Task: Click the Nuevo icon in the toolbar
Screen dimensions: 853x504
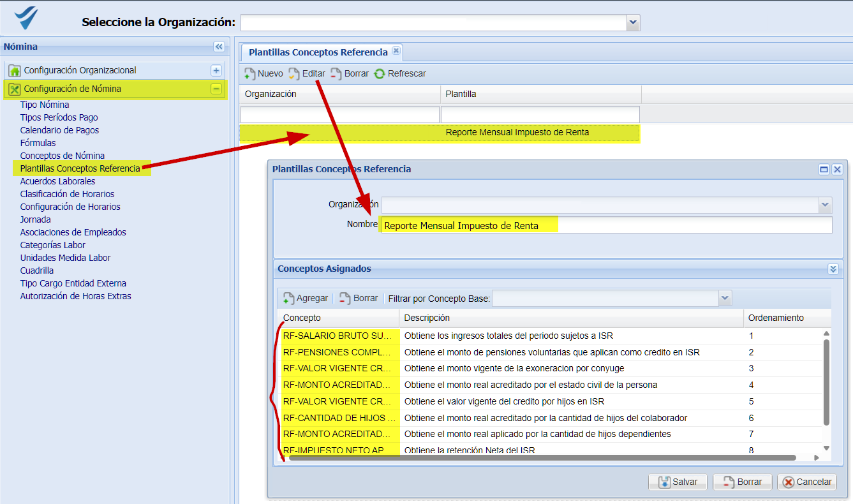Action: (250, 74)
